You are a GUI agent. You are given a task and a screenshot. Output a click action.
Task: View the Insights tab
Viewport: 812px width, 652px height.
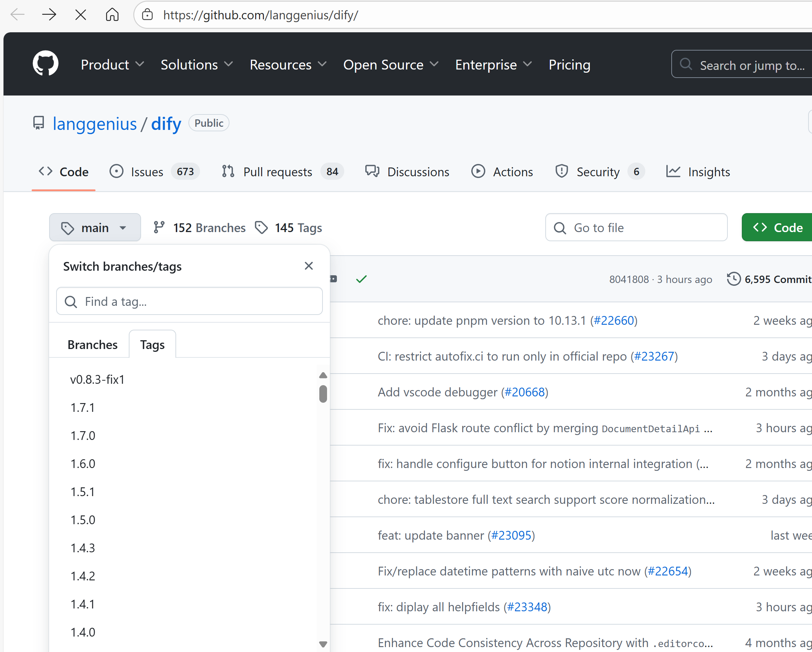pos(698,171)
